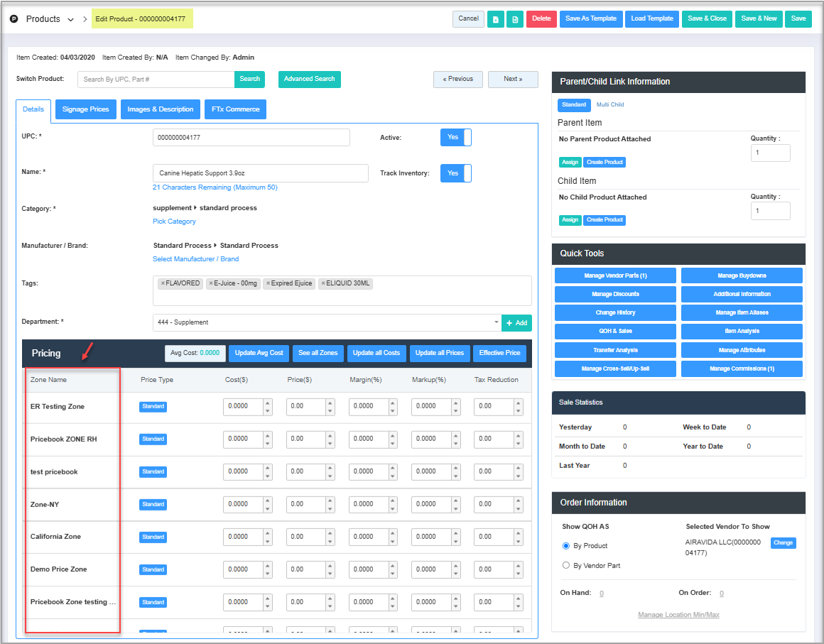Expand the Products dropdown chevron
Screen dimensions: 824x644
[x=70, y=20]
